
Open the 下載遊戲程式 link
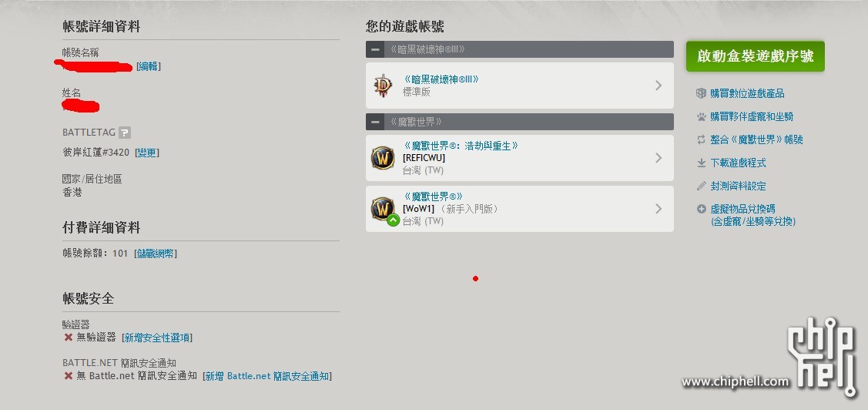[739, 163]
